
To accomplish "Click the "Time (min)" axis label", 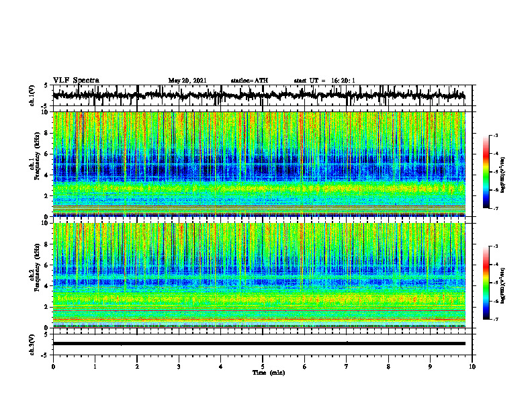I will (269, 373).
